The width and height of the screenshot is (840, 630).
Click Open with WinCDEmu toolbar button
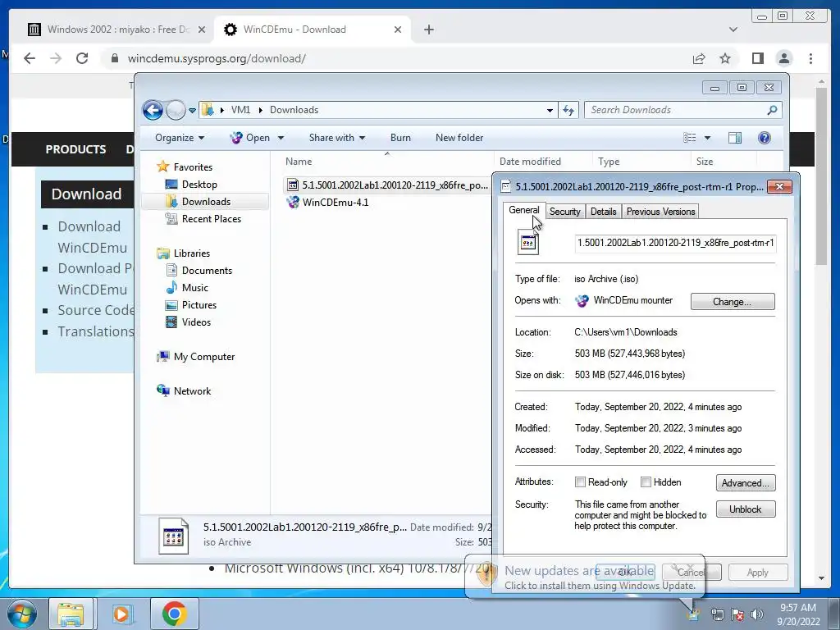[x=249, y=138]
